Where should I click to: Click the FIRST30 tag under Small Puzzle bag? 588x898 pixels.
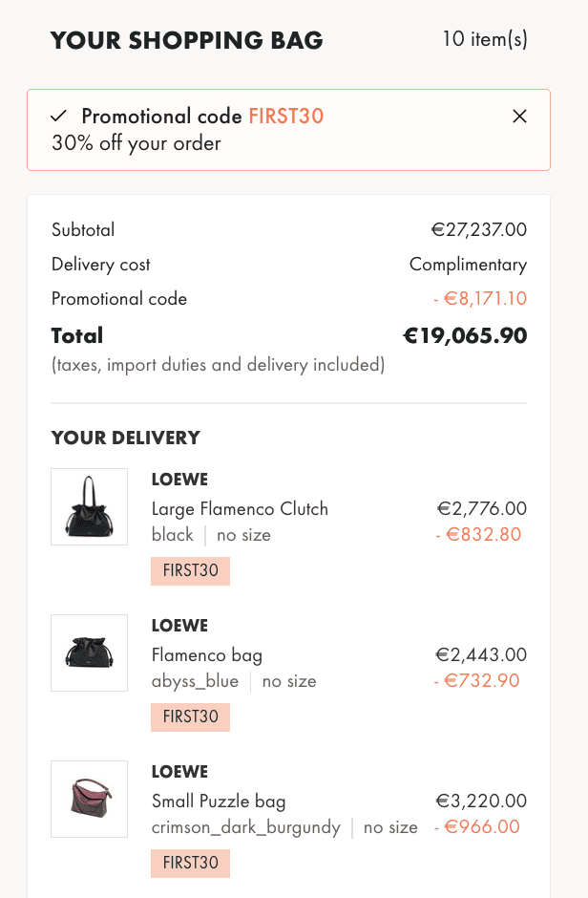pyautogui.click(x=191, y=863)
